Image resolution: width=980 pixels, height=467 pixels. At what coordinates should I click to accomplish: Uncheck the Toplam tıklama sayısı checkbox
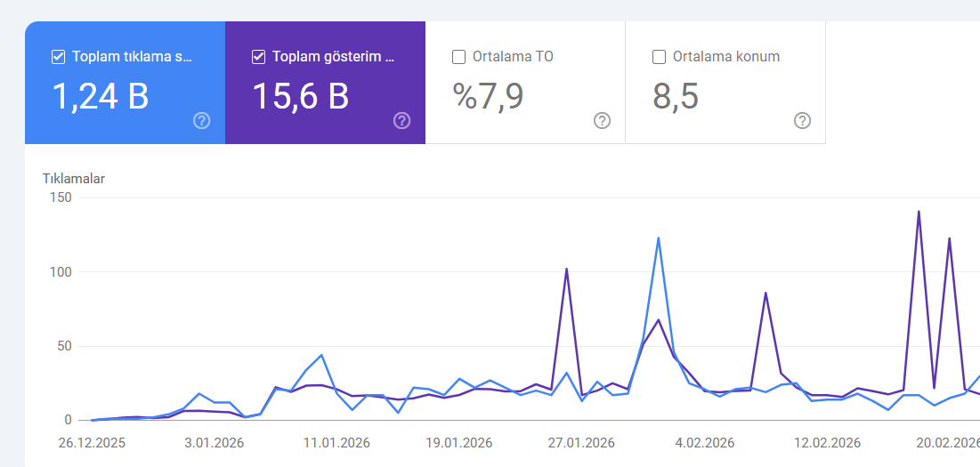[x=59, y=57]
